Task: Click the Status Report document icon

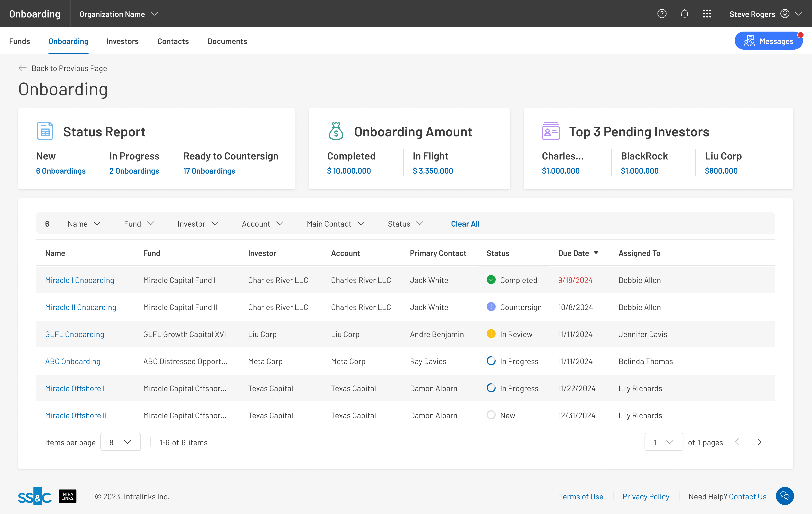Action: coord(45,131)
